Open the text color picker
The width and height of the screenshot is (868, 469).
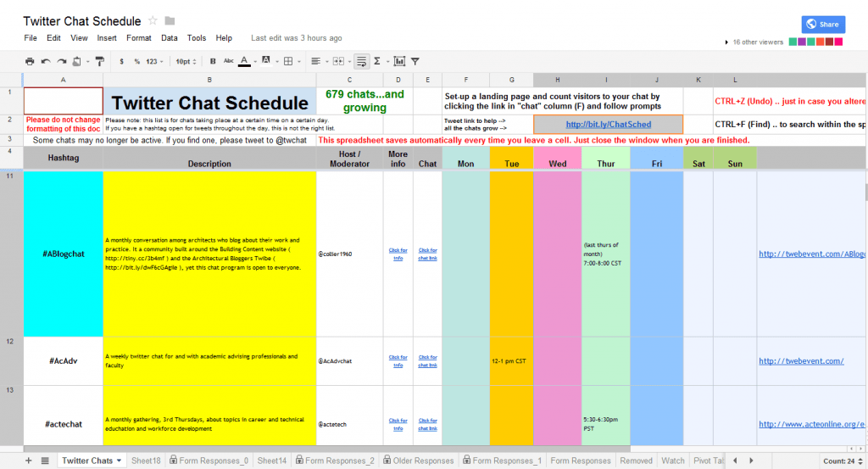[x=246, y=61]
